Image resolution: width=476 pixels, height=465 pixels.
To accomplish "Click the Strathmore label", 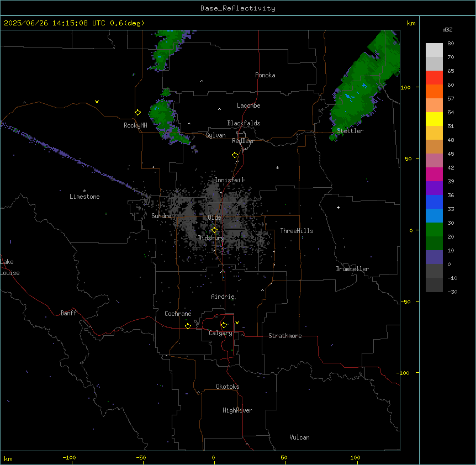I will tap(285, 336).
